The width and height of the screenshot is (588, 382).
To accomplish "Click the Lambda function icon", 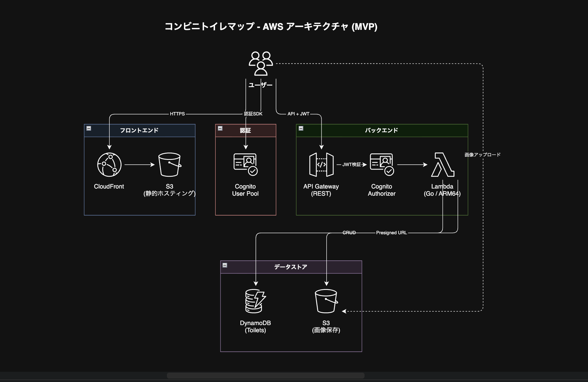I will tap(442, 165).
